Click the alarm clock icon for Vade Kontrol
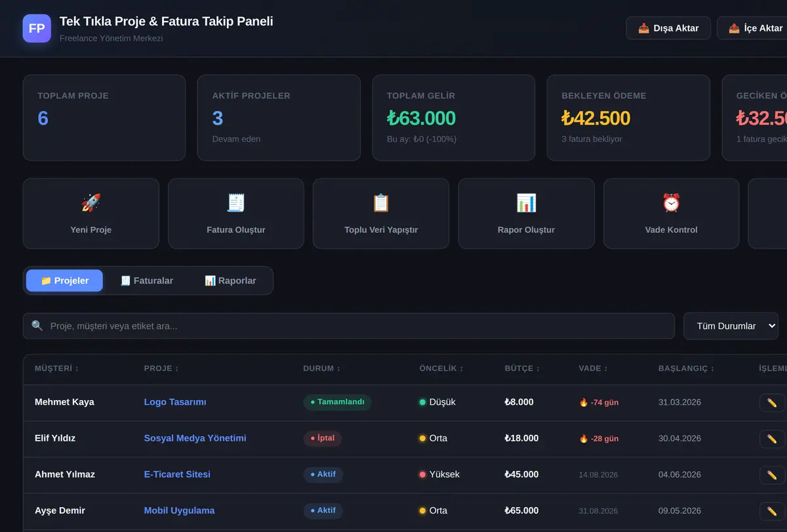 pos(671,203)
